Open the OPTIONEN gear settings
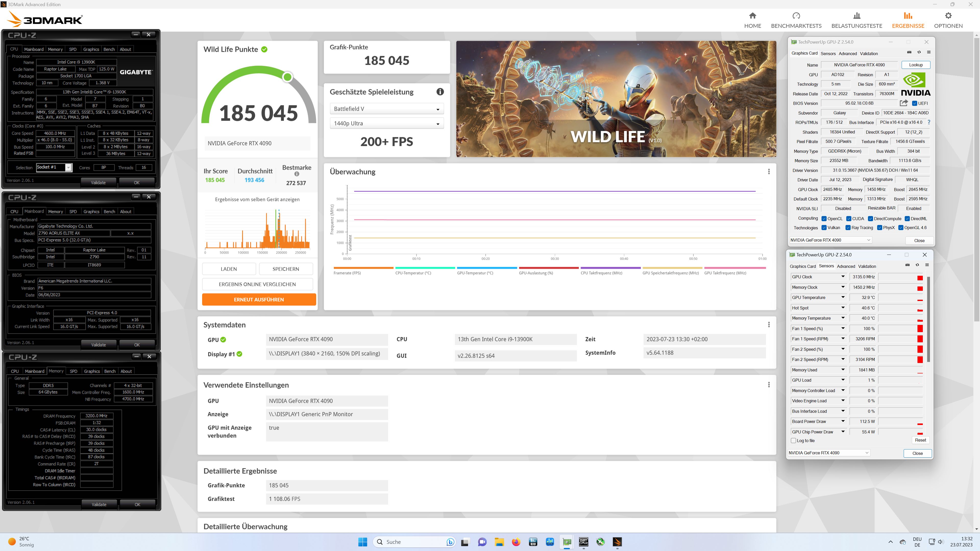 pyautogui.click(x=948, y=16)
